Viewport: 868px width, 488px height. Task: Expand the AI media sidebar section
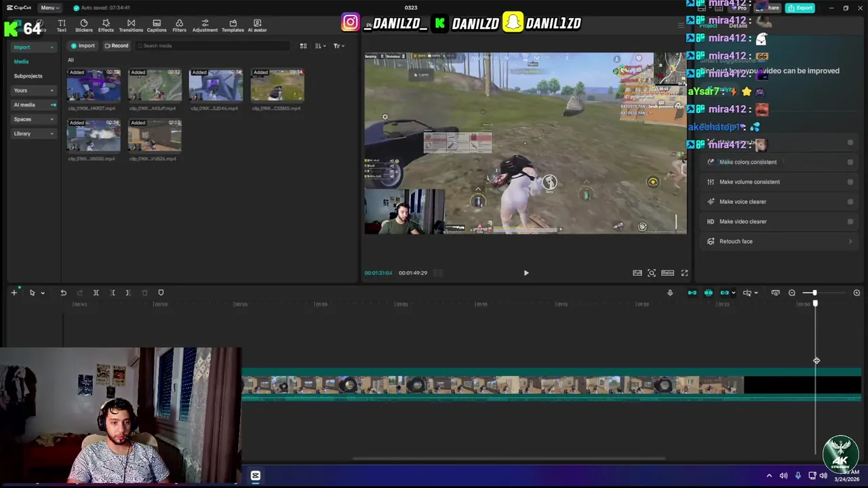coord(33,105)
